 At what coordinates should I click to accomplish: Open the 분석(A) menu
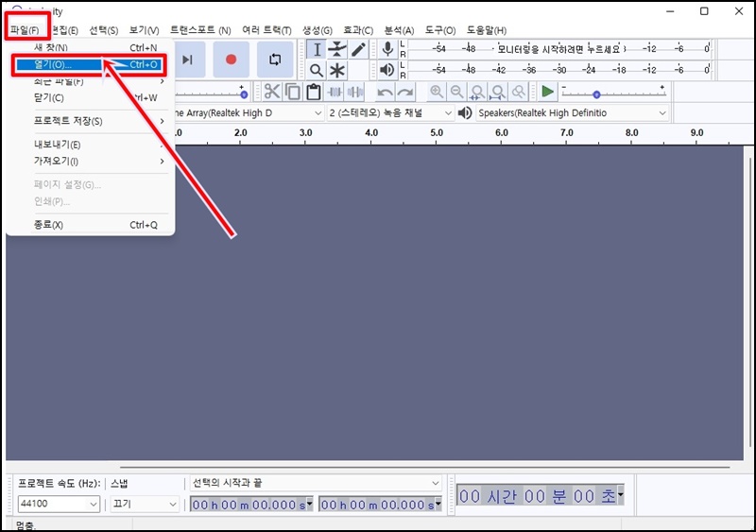pos(399,30)
